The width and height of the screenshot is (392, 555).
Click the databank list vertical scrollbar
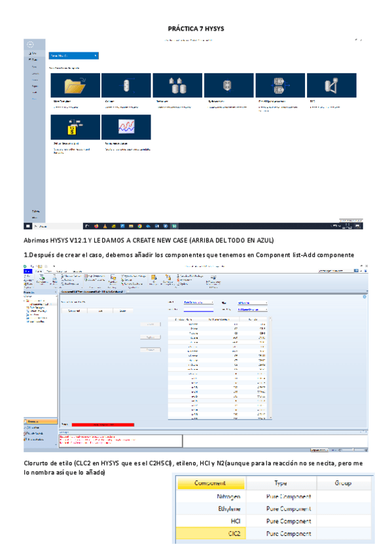click(x=271, y=368)
